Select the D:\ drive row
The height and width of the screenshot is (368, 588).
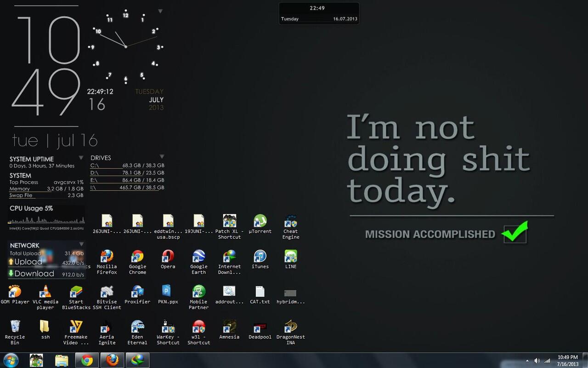click(x=127, y=173)
